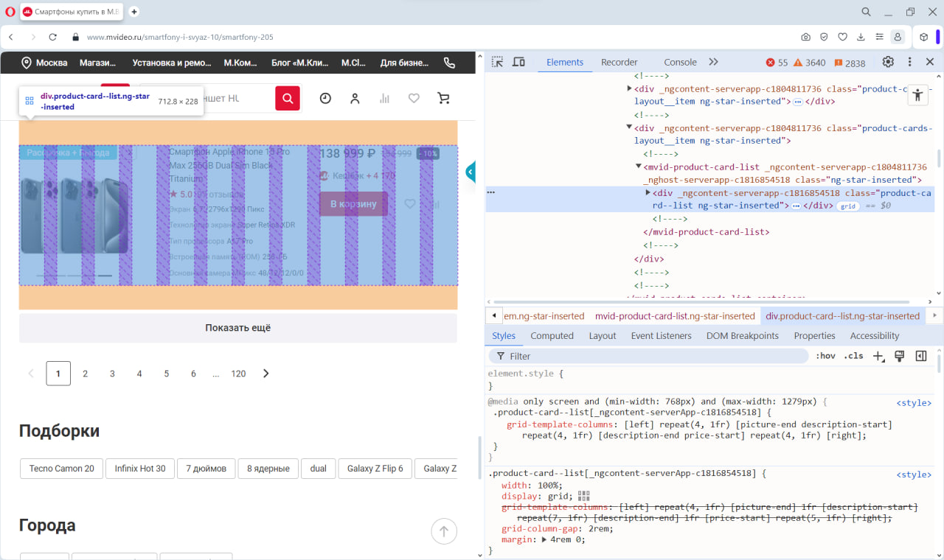Screen dimensions: 944x560
Task: Click the 55 errors counter
Action: [x=777, y=63]
